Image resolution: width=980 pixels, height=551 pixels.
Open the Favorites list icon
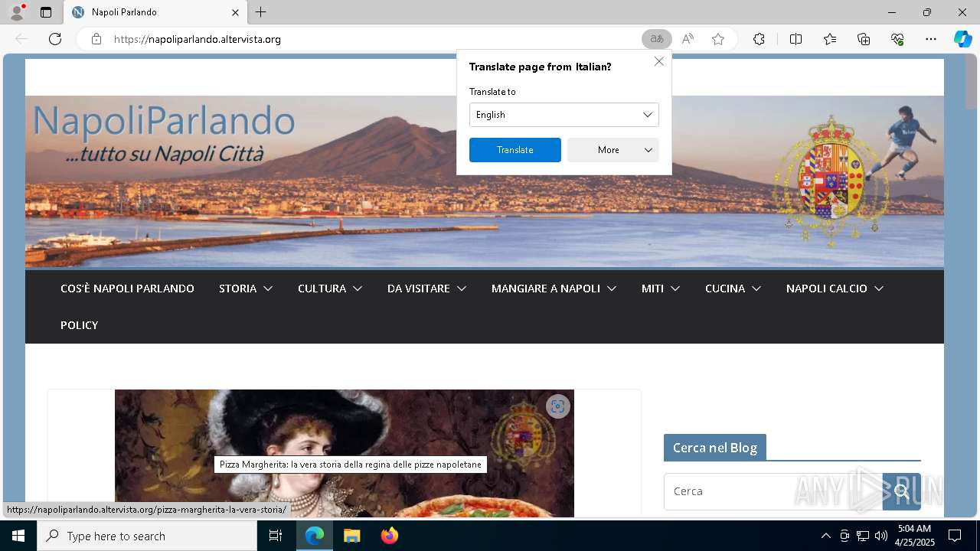830,39
